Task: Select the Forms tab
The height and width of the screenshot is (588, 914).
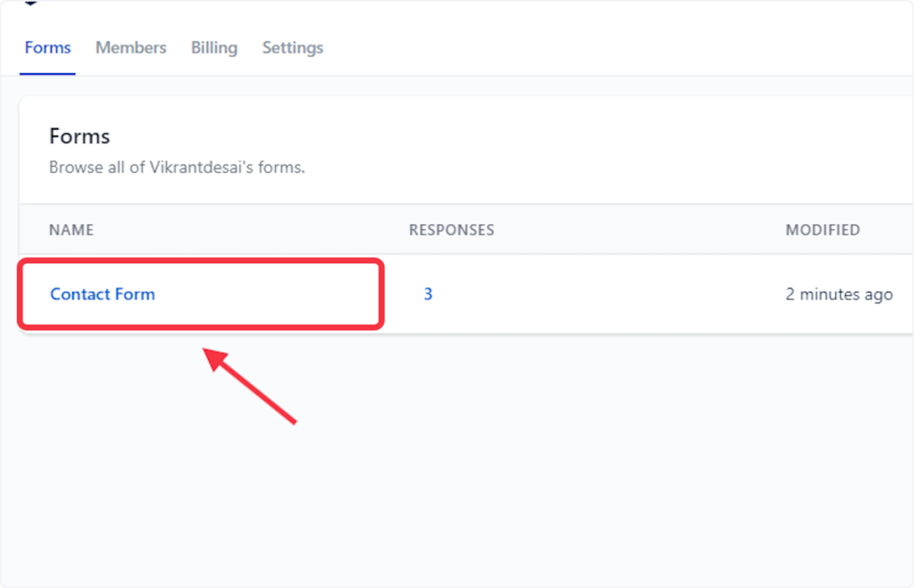Action: click(47, 48)
